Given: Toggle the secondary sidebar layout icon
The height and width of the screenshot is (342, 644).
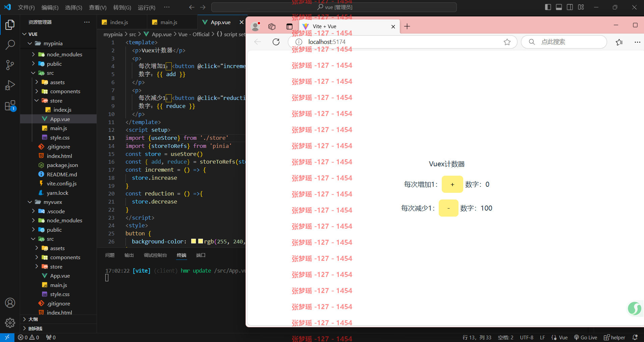Looking at the screenshot, I should [570, 7].
